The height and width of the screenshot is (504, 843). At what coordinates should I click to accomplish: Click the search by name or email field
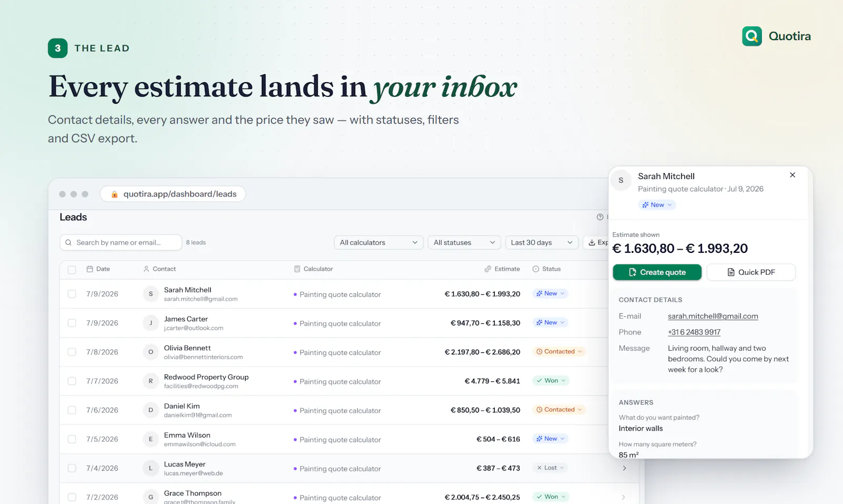point(121,243)
